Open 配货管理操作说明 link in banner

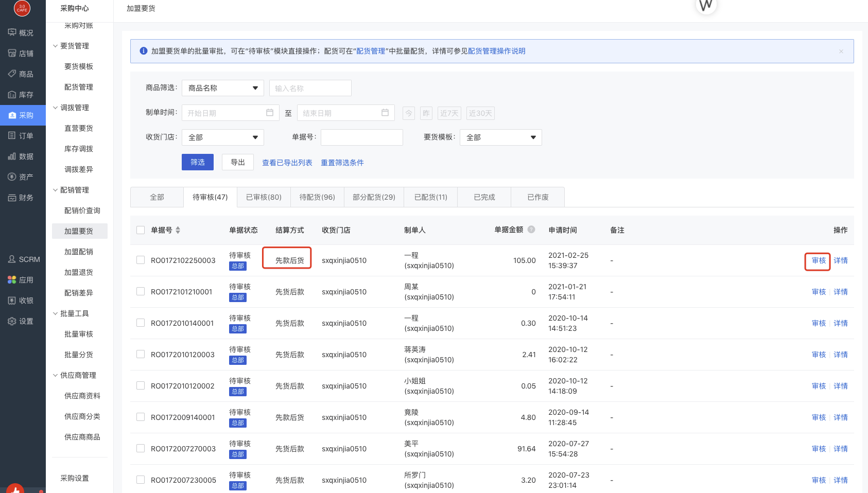(x=497, y=51)
